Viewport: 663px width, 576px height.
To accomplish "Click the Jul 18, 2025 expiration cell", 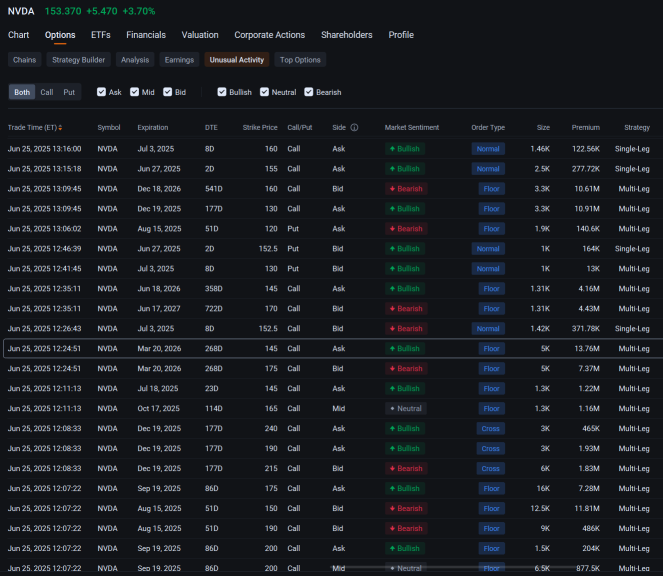I will (158, 389).
